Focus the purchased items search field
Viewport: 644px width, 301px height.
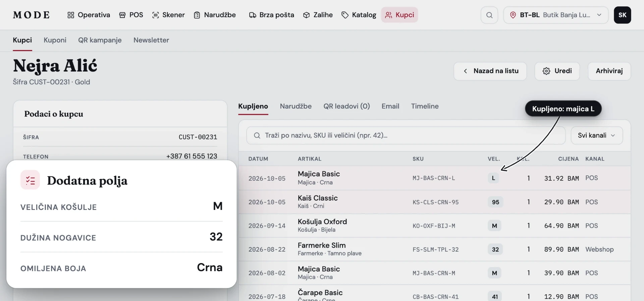[x=406, y=135]
